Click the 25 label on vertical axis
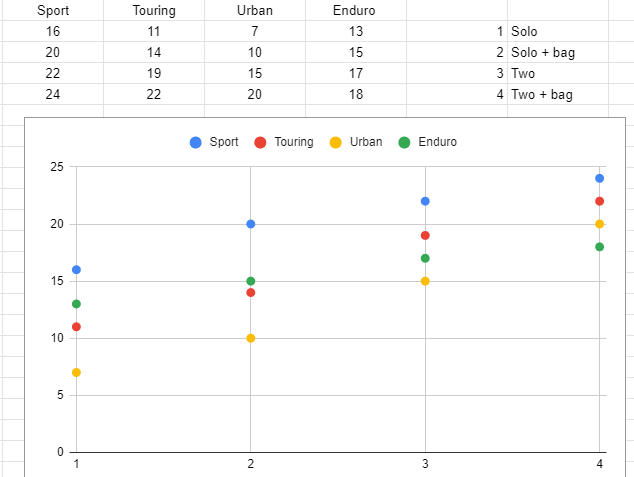 [x=56, y=167]
